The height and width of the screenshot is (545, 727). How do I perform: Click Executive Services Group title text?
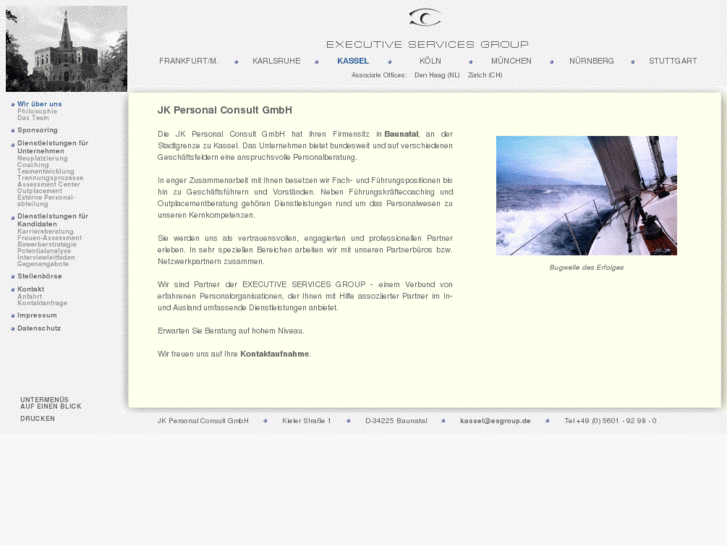[427, 45]
